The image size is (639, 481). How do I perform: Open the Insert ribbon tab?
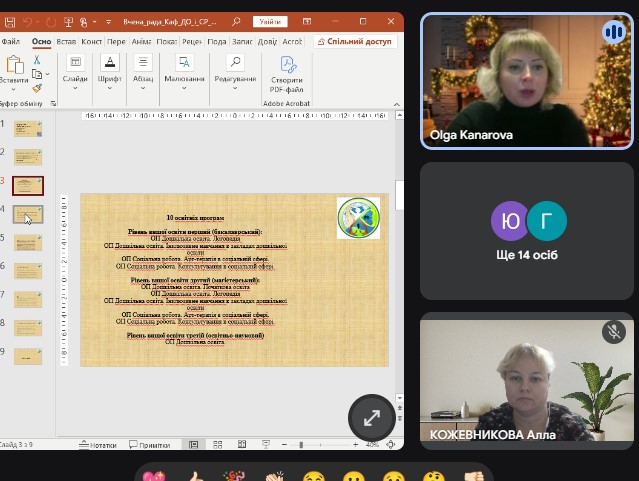click(66, 42)
